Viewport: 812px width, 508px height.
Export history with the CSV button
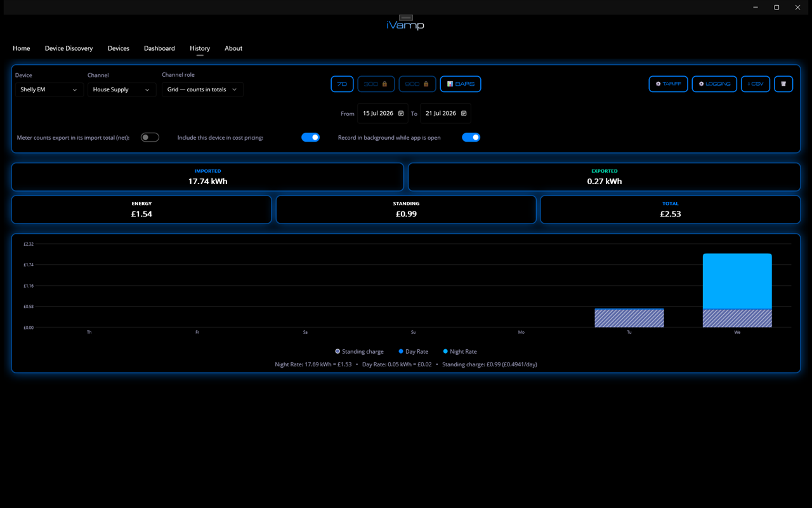coord(756,84)
